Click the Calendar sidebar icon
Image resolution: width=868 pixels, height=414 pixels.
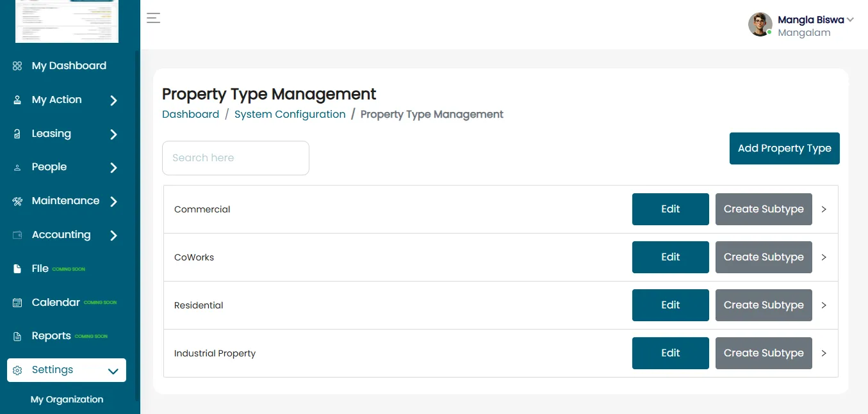(x=17, y=303)
